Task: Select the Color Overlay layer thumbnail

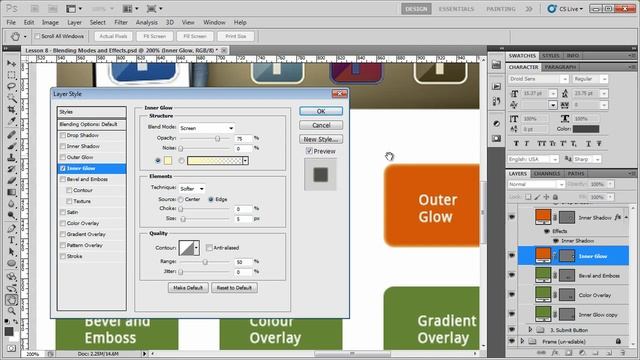Action: tap(543, 294)
